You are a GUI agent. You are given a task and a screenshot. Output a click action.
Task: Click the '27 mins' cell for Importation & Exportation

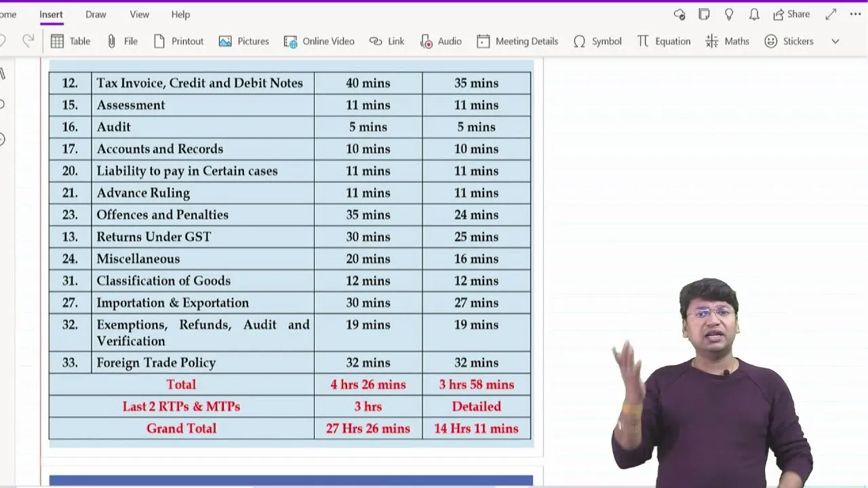pyautogui.click(x=476, y=302)
